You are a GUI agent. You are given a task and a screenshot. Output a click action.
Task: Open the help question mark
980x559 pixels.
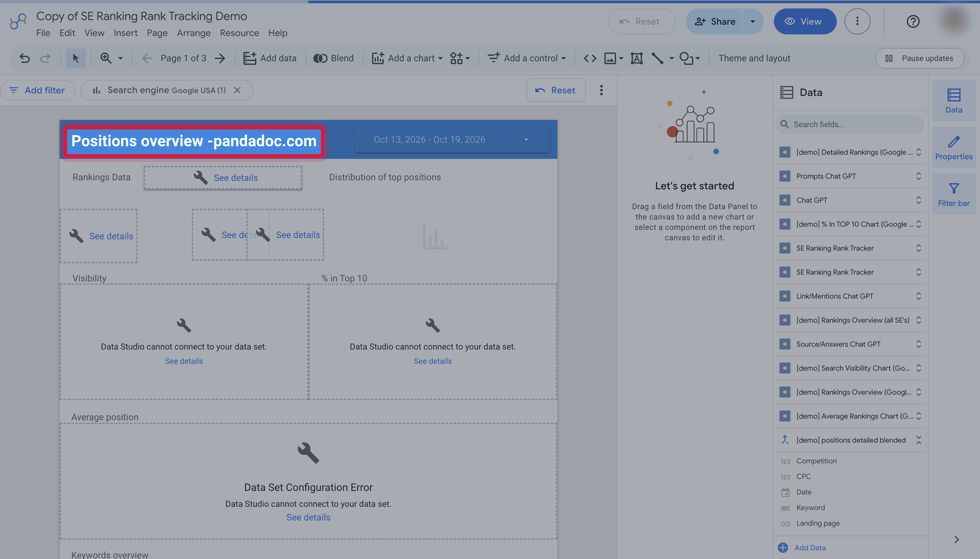pos(913,21)
